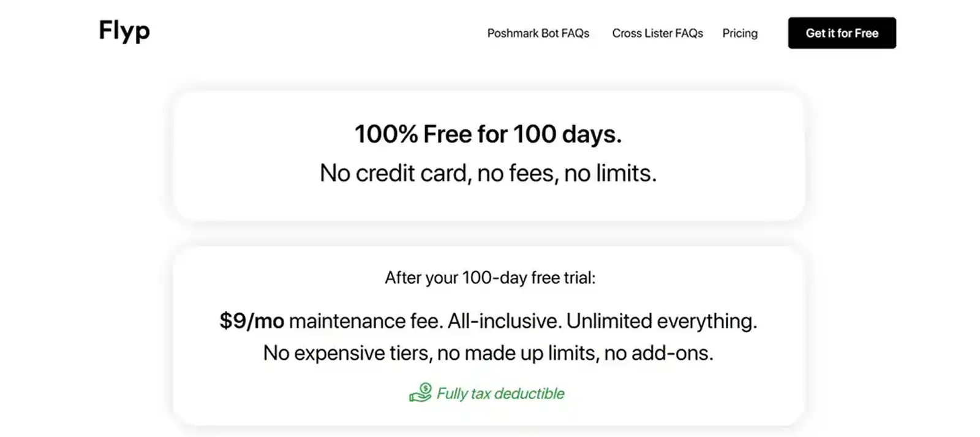Click the no expensive tiers line

tap(488, 352)
